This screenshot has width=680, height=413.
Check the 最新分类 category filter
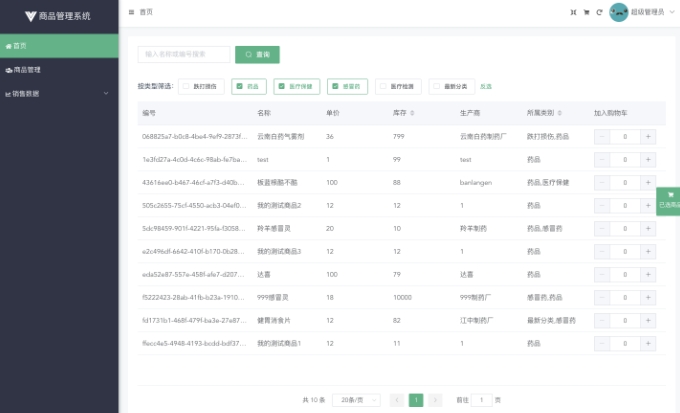(451, 86)
